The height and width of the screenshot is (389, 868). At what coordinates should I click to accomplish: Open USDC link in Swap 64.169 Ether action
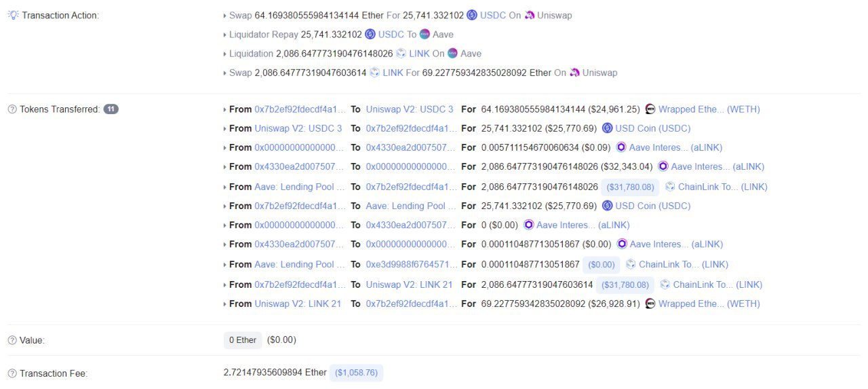point(493,15)
